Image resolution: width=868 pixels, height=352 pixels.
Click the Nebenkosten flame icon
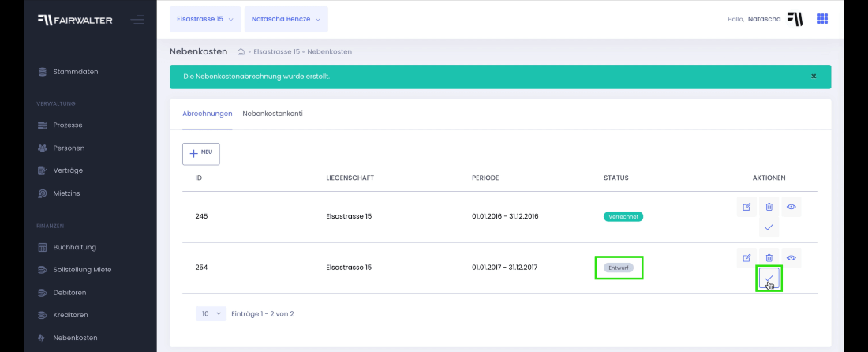[42, 338]
